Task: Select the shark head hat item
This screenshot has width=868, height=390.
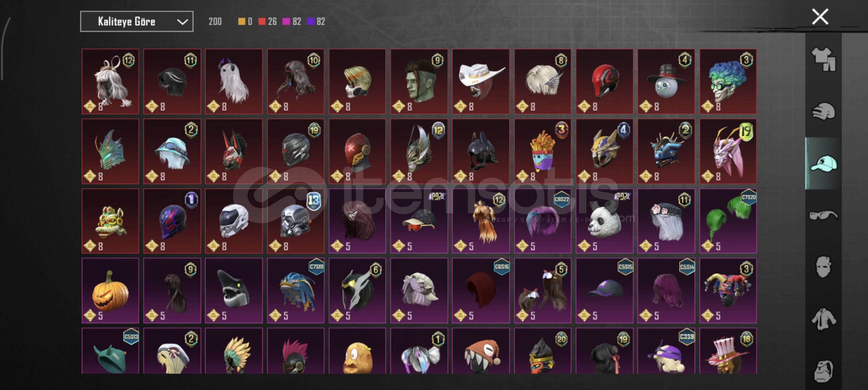Action: tap(234, 290)
